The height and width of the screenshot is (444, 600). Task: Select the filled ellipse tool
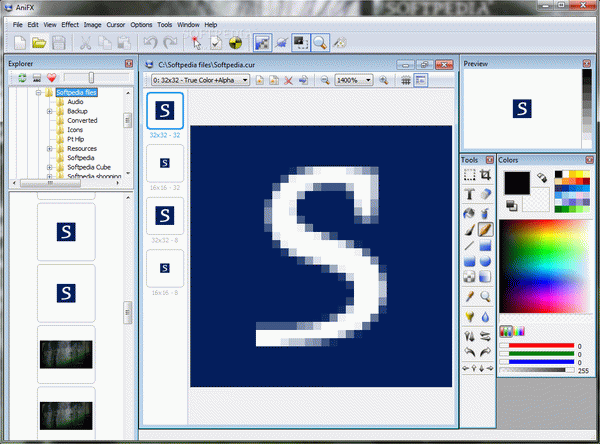(485, 261)
